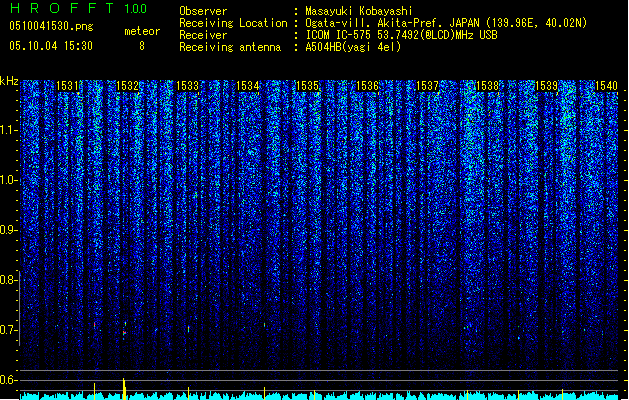Click the tallest yellow spike near 1532
The width and height of the screenshot is (629, 400).
124,389
